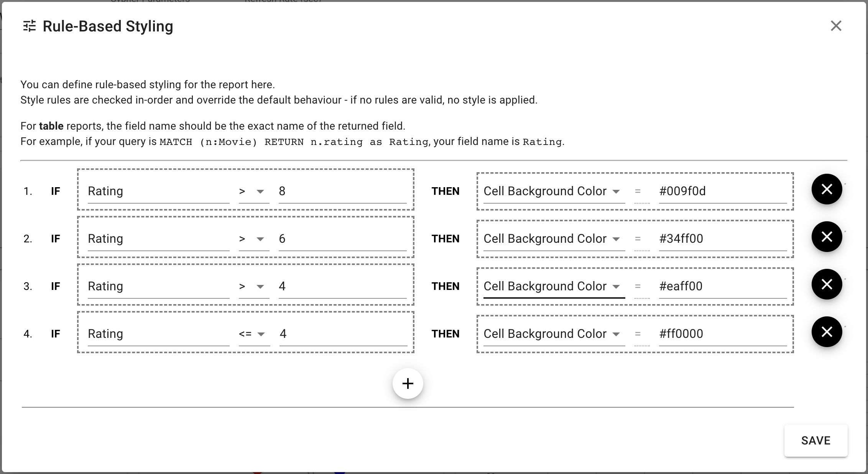Click the plus button to add rule
The height and width of the screenshot is (474, 868).
pos(408,383)
